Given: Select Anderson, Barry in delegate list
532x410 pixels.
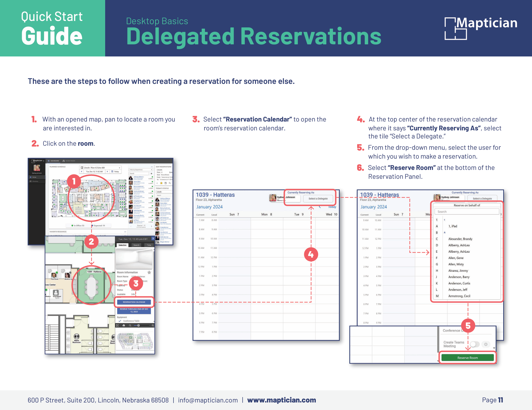Looking at the screenshot, I should (459, 277).
